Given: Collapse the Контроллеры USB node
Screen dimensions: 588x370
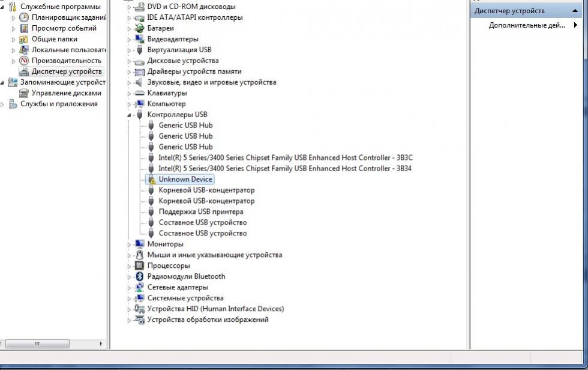Looking at the screenshot, I should pos(129,115).
